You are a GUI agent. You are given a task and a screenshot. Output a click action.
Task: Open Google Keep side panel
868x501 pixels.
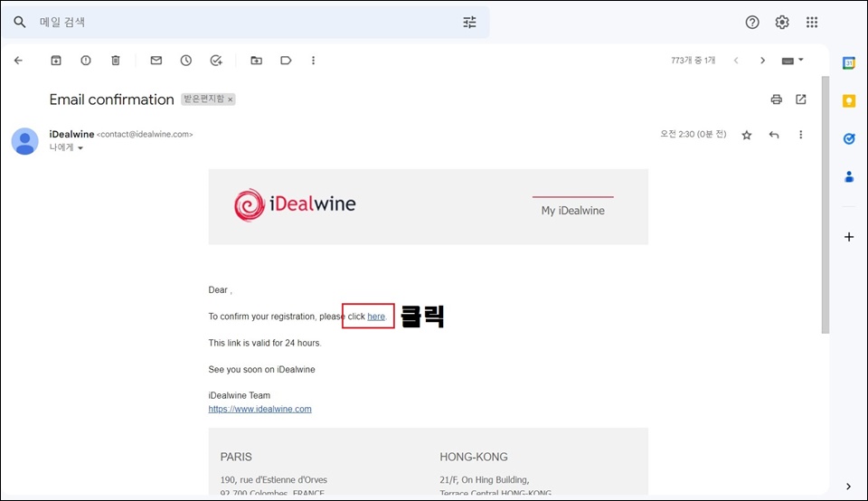click(x=849, y=100)
